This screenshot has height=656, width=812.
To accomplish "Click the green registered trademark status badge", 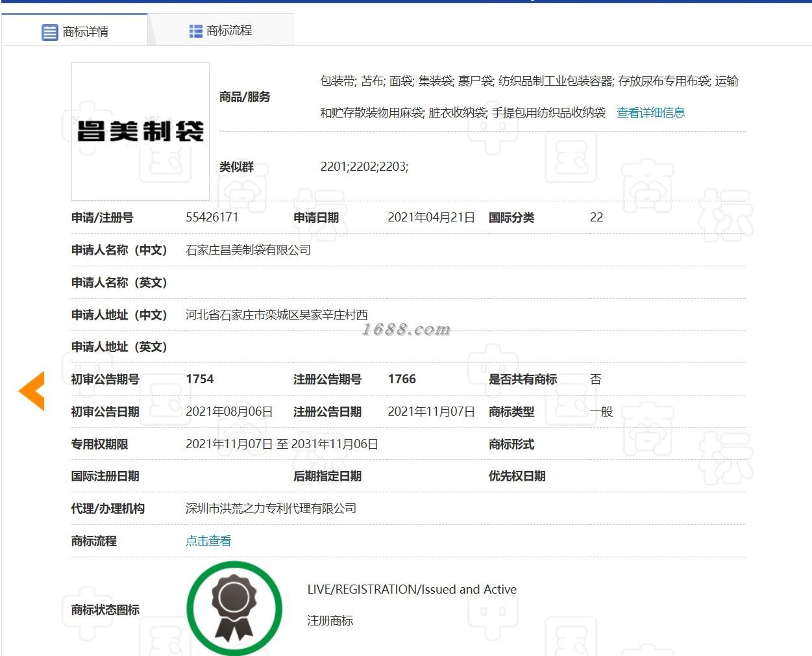I will (234, 608).
